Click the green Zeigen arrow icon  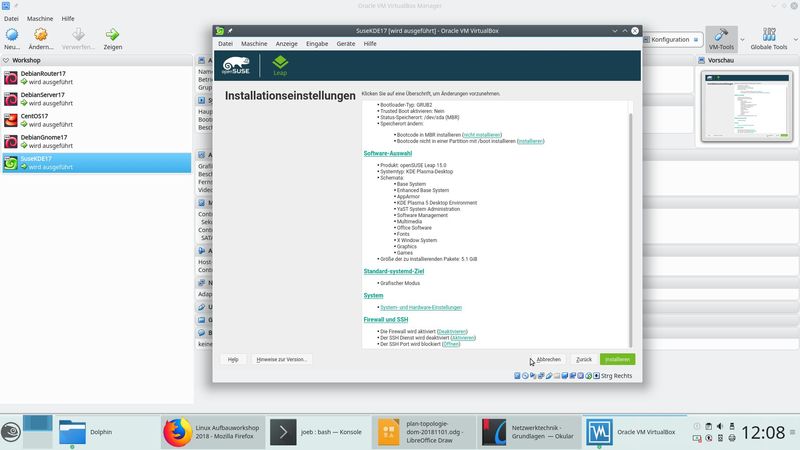coord(112,35)
